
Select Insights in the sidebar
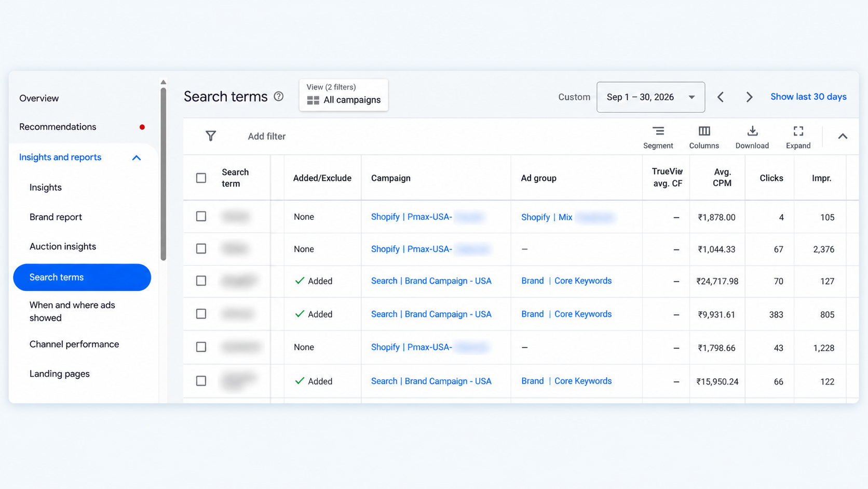46,188
